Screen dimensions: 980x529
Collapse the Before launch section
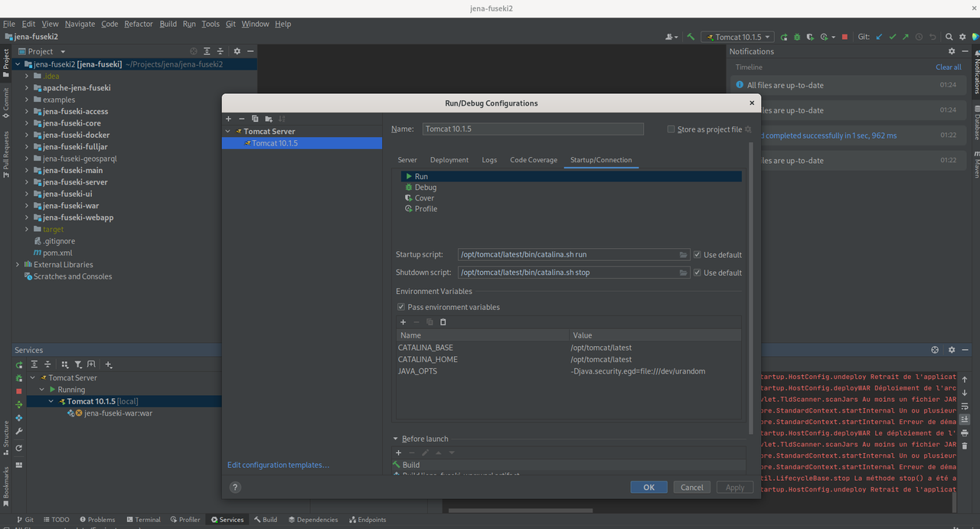[396, 439]
